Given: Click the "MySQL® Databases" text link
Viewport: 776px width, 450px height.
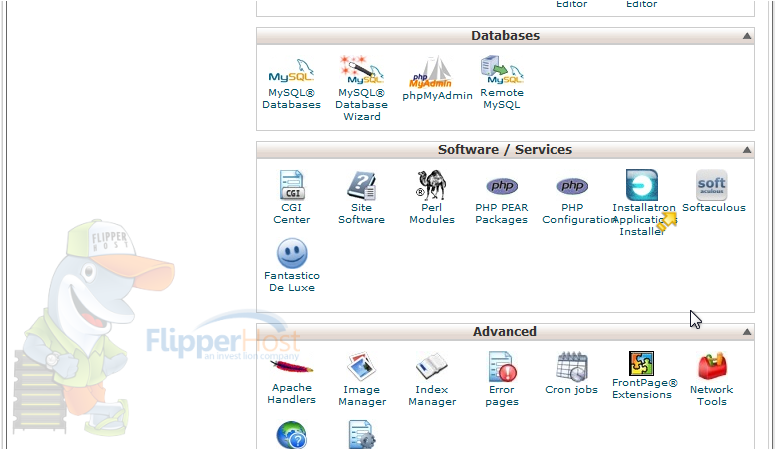Looking at the screenshot, I should pyautogui.click(x=291, y=99).
